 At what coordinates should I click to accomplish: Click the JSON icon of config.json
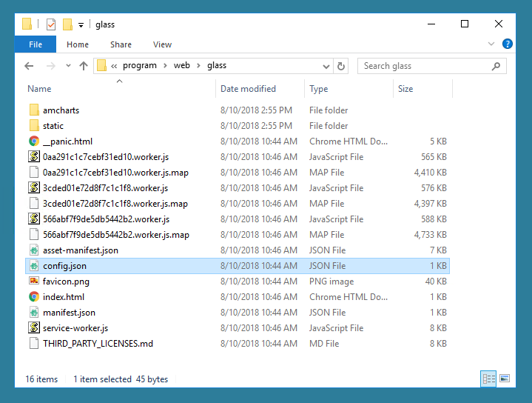coord(34,266)
